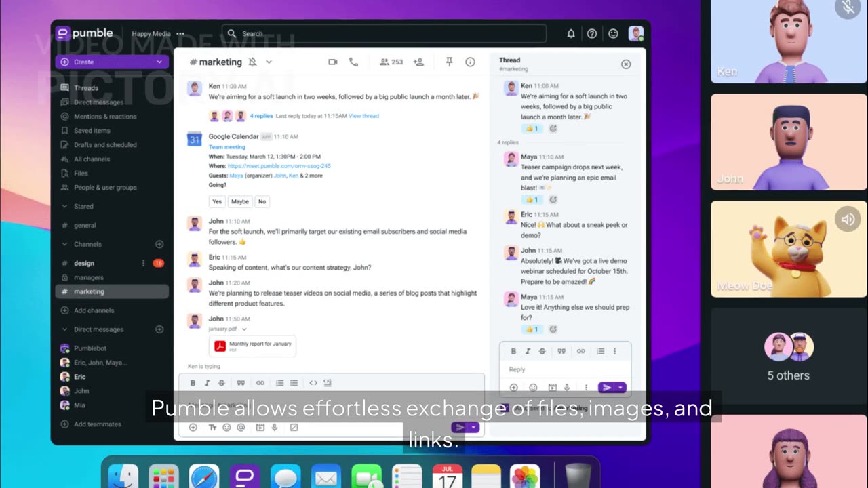Mention someone with the @ icon

tap(241, 428)
